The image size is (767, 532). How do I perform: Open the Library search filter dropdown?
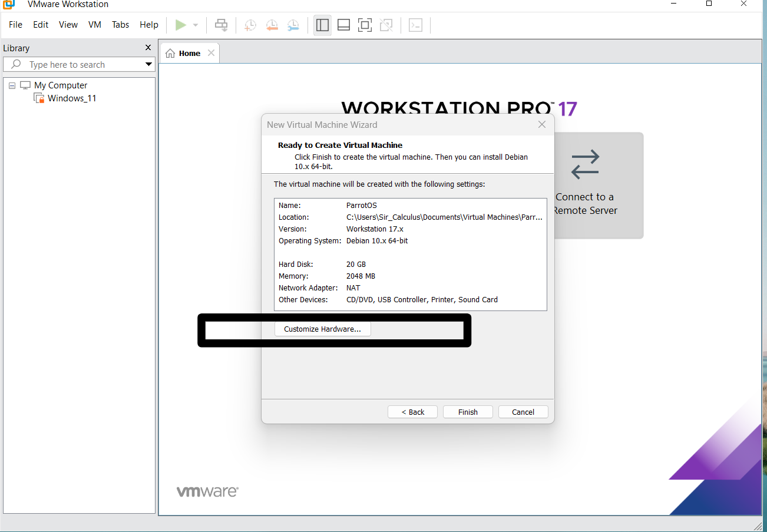pos(148,64)
